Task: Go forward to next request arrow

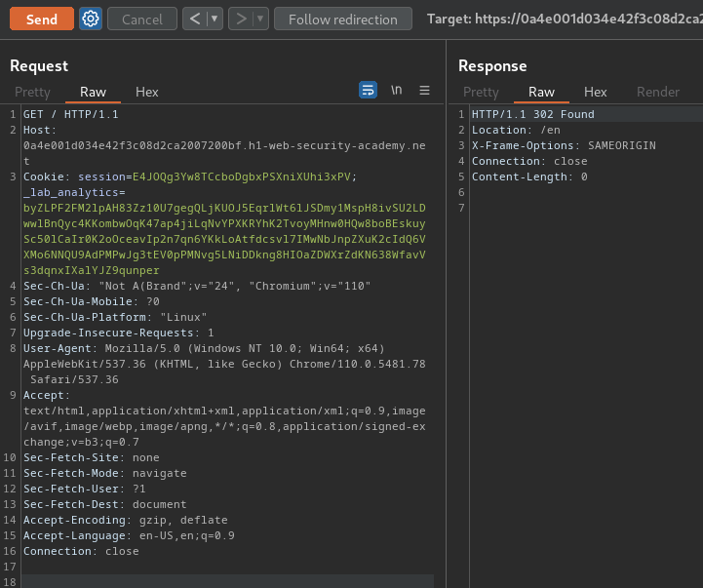Action: pyautogui.click(x=241, y=19)
